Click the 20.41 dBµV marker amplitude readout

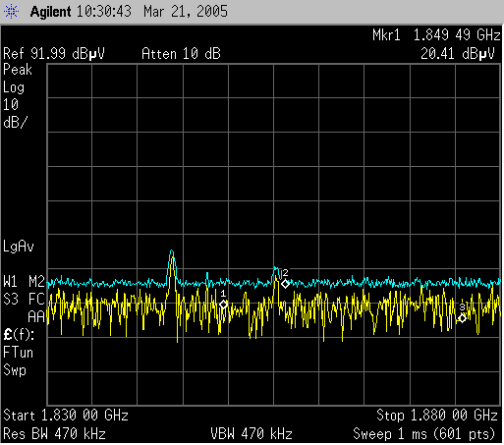(x=457, y=54)
